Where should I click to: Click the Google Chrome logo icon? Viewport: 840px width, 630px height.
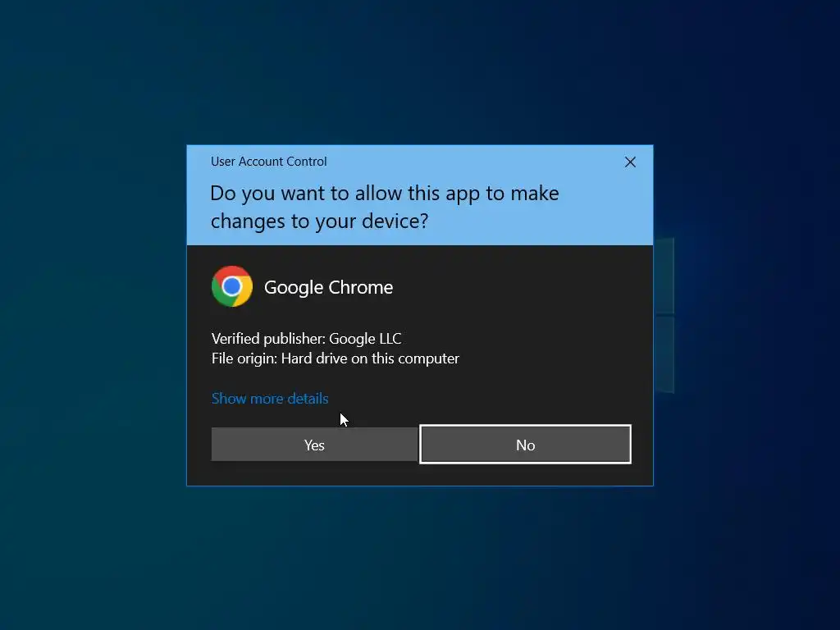click(232, 286)
